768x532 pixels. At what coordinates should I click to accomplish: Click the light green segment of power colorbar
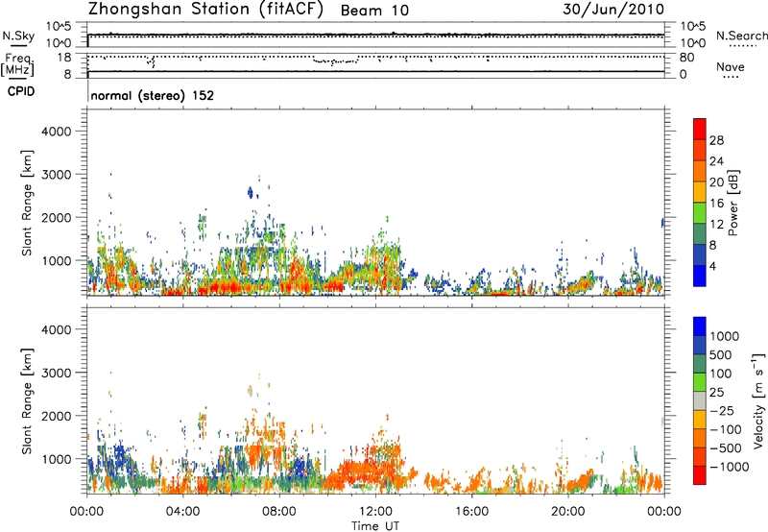pyautogui.click(x=700, y=212)
